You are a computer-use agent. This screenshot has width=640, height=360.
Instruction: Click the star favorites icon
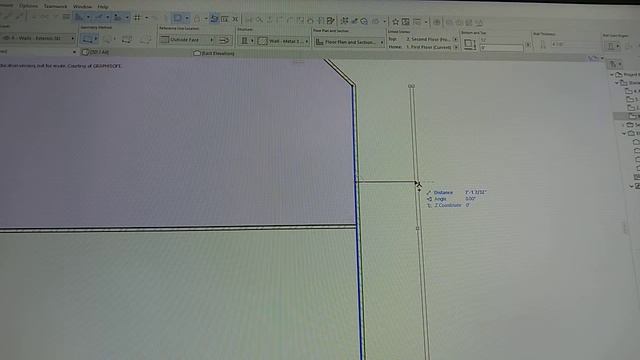pyautogui.click(x=395, y=21)
